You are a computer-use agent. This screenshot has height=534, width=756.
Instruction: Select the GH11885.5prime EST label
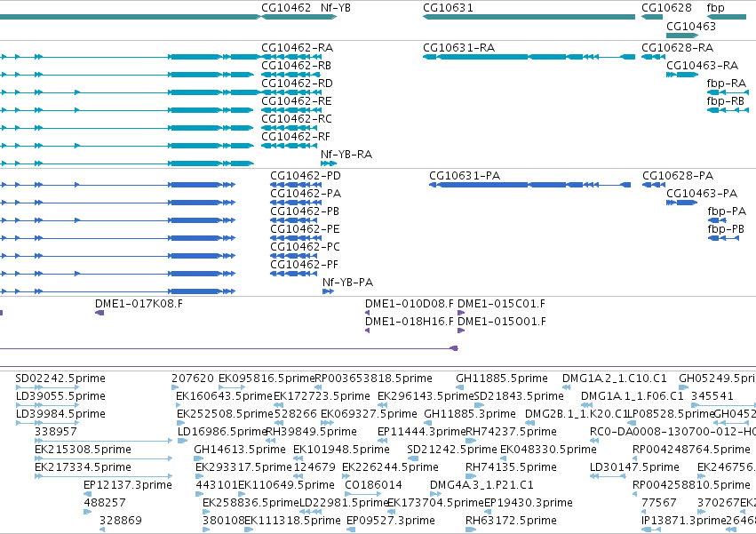pos(502,379)
